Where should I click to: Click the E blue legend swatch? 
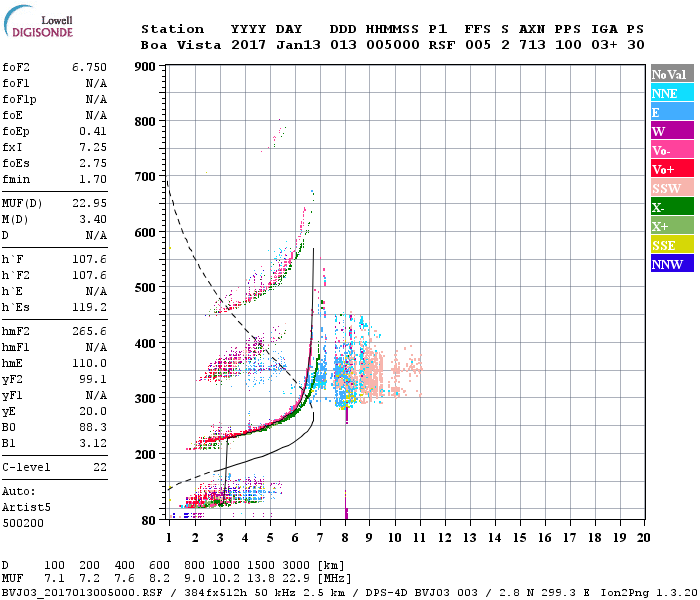click(672, 112)
